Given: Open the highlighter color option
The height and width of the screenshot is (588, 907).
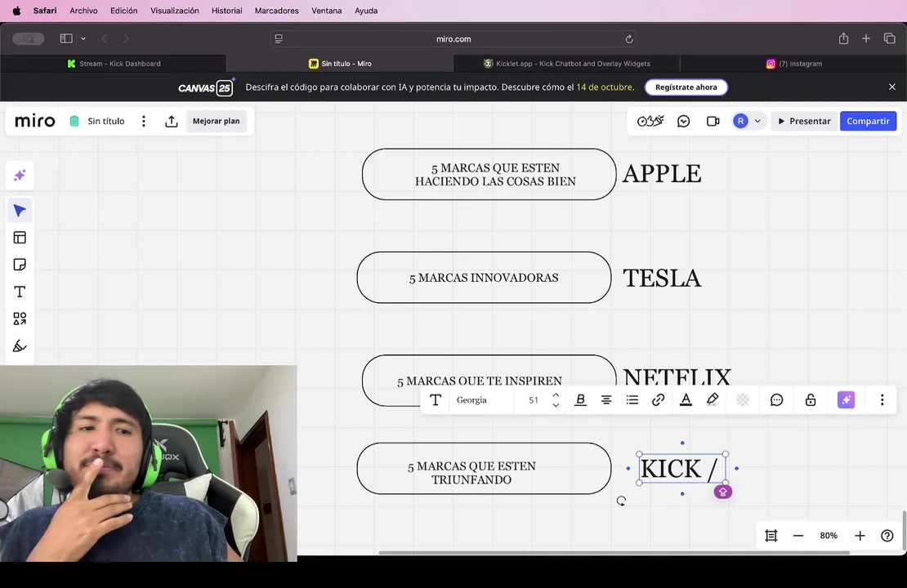Looking at the screenshot, I should [x=713, y=400].
